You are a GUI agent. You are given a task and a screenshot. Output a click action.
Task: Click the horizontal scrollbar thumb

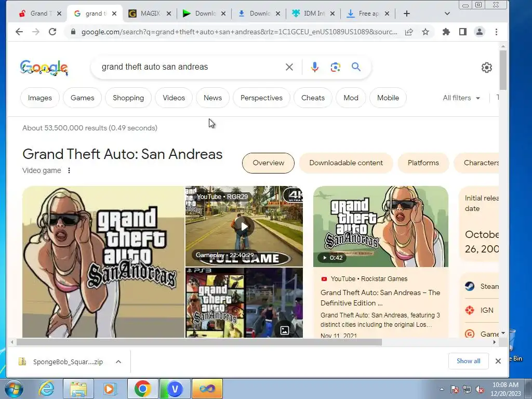pyautogui.click(x=199, y=342)
